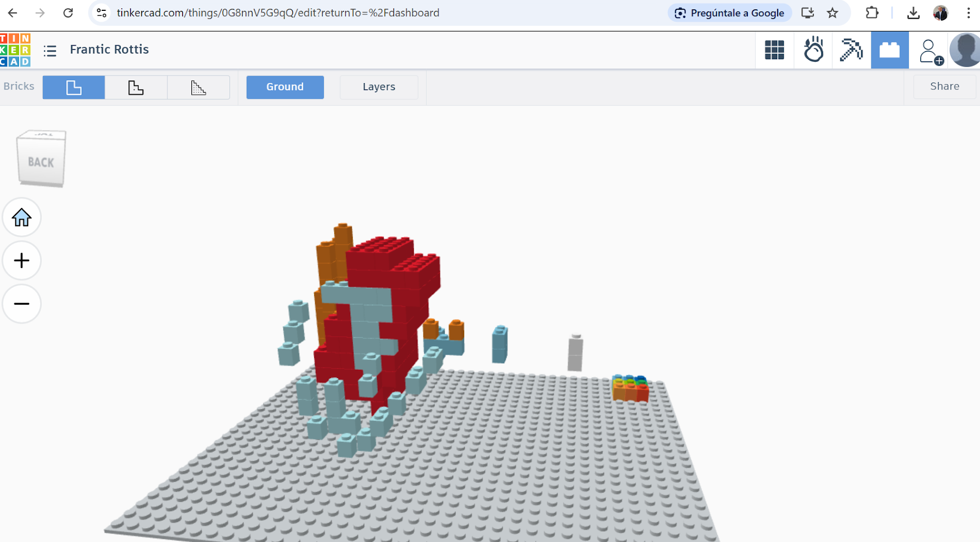980x542 pixels.
Task: View site information icon in address bar
Action: [x=102, y=12]
